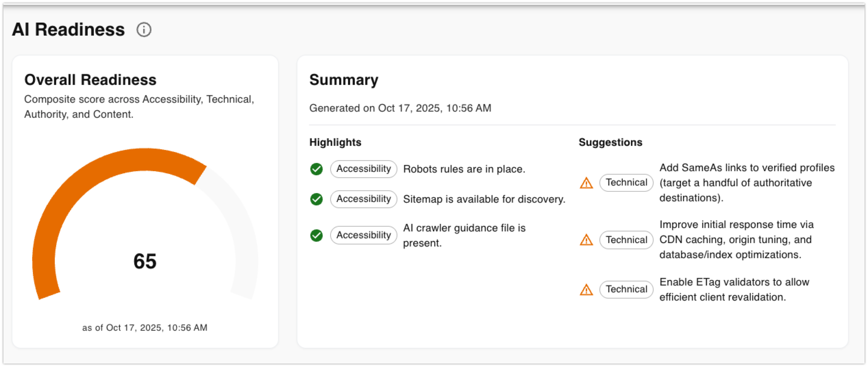Select Accessibility badge for Robots rules
This screenshot has height=367, width=868.
point(363,169)
